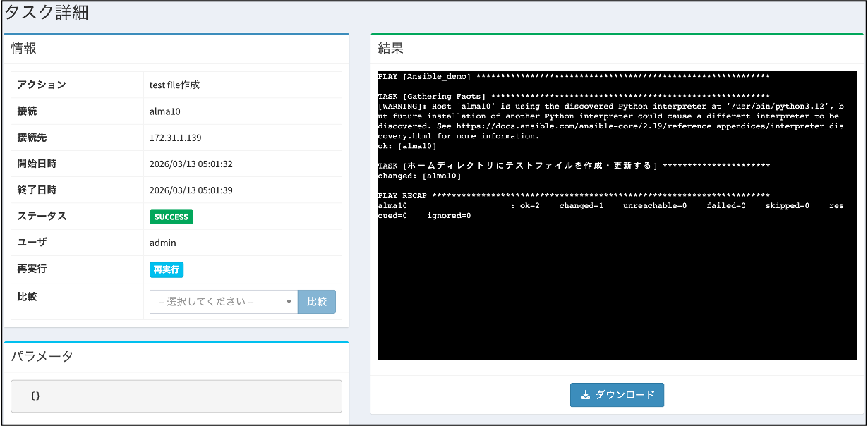This screenshot has height=426, width=868.
Task: Click the alma10 connection value
Action: coord(165,111)
